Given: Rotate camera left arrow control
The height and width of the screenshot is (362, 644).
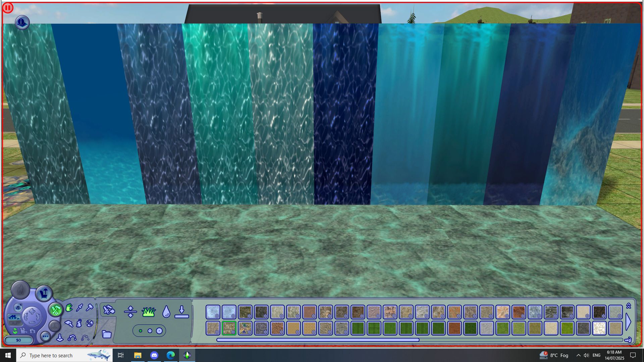Looking at the screenshot, I should [x=26, y=317].
